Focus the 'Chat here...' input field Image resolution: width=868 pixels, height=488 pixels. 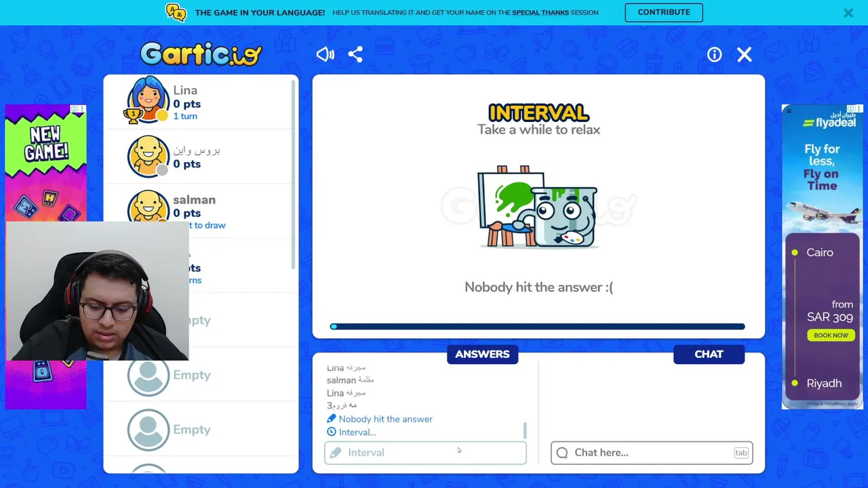point(652,453)
